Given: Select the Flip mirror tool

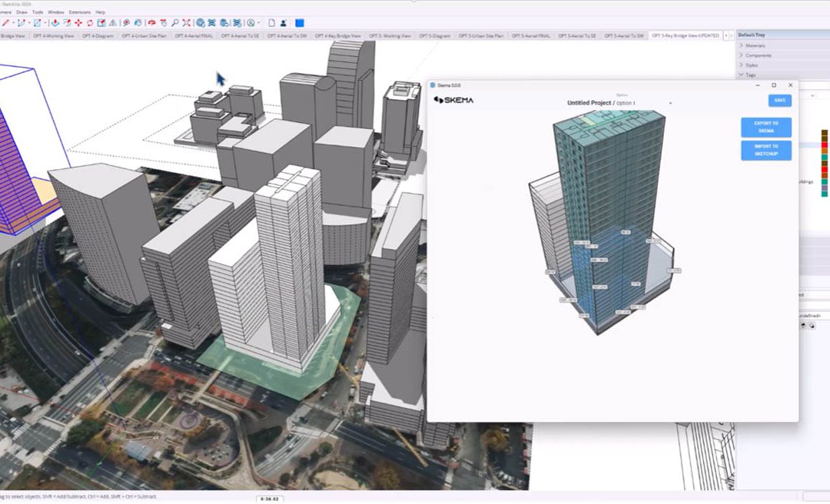Looking at the screenshot, I should [x=113, y=23].
